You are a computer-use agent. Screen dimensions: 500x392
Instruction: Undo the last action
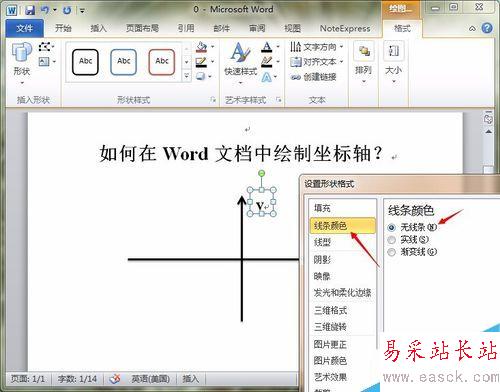click(x=45, y=10)
